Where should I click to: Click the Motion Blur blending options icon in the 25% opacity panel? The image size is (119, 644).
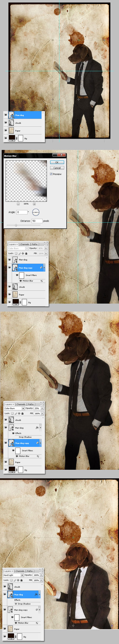[38, 456]
